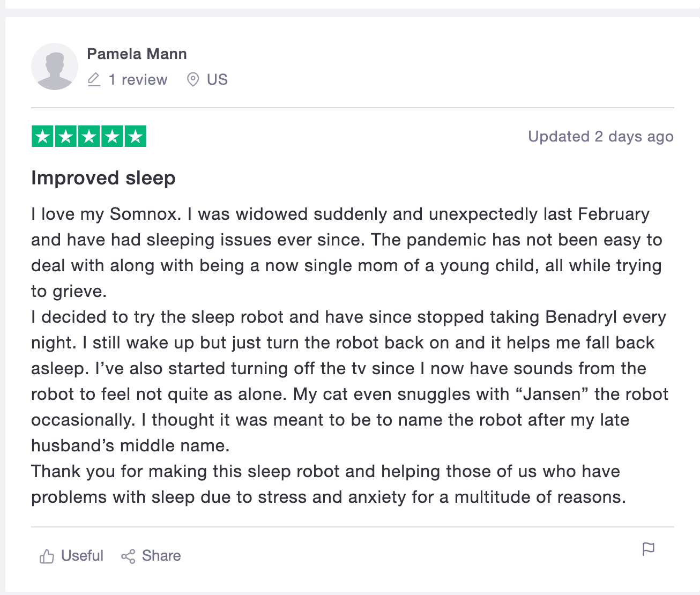Viewport: 700px width, 595px height.
Task: Click the "1 review" text
Action: click(138, 80)
